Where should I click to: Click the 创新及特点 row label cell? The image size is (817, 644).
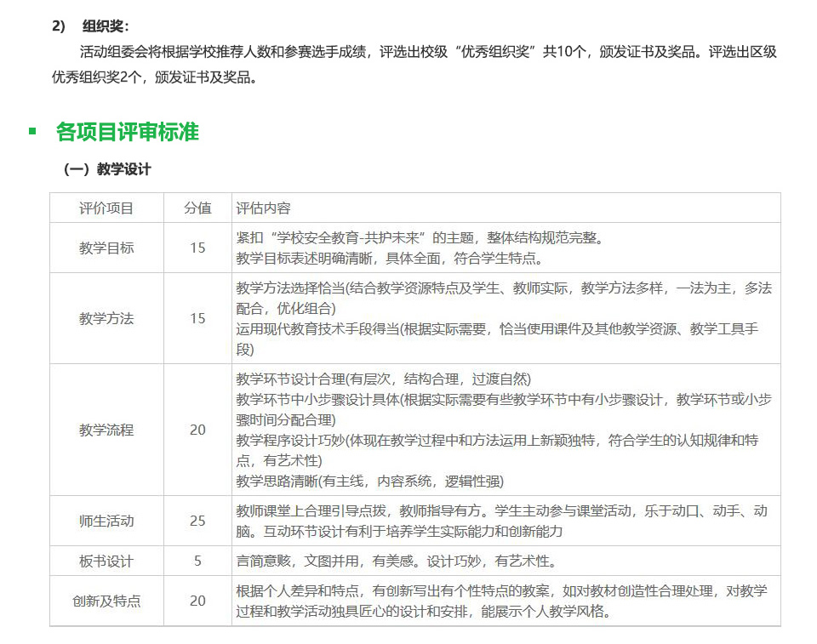(x=106, y=601)
